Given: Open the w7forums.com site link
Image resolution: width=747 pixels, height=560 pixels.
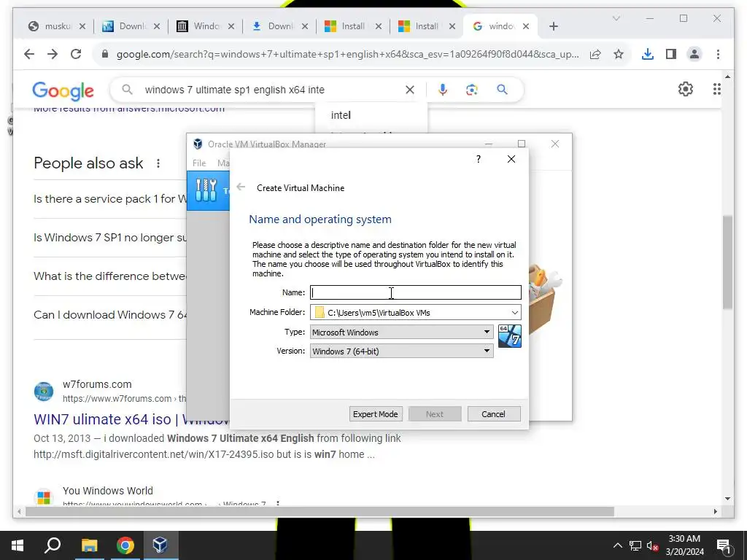Looking at the screenshot, I should pyautogui.click(x=97, y=384).
